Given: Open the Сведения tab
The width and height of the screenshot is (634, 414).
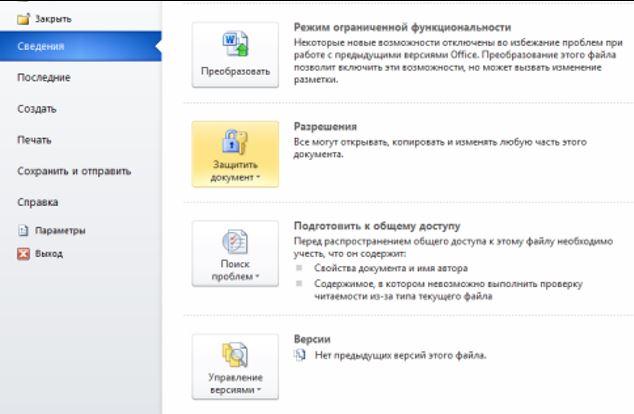Looking at the screenshot, I should click(x=80, y=46).
